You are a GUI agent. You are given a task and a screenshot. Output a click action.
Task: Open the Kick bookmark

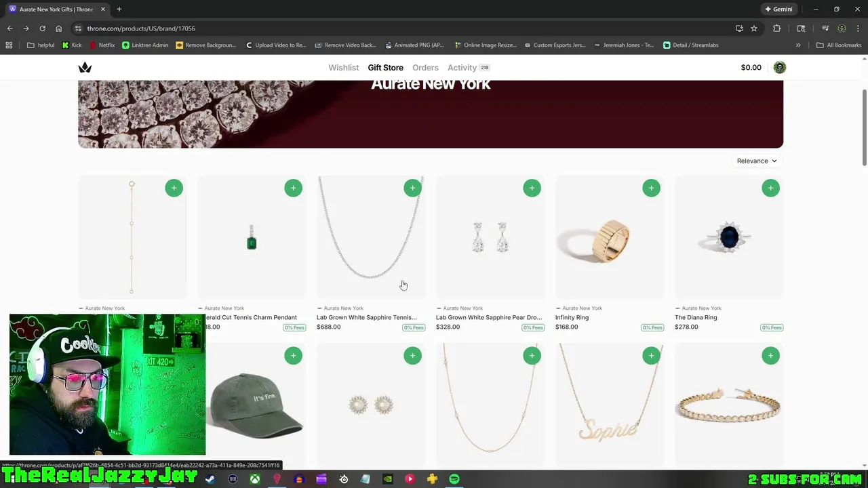[72, 45]
